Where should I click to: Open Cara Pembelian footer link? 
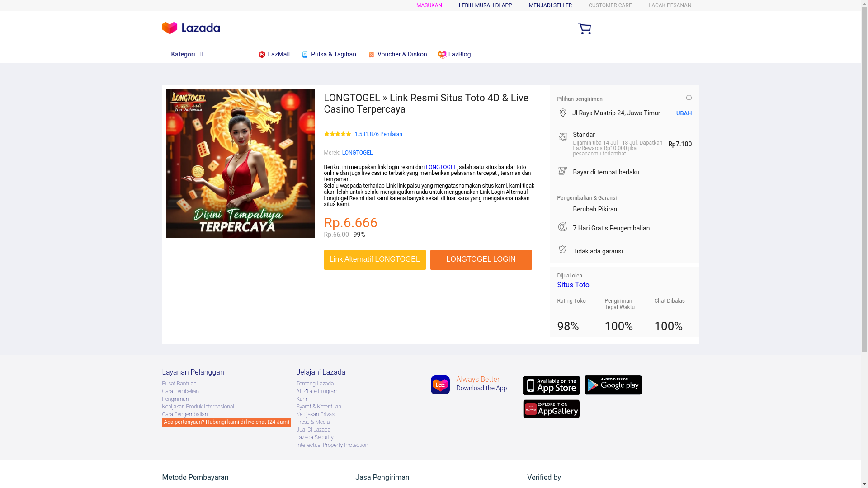pos(180,391)
